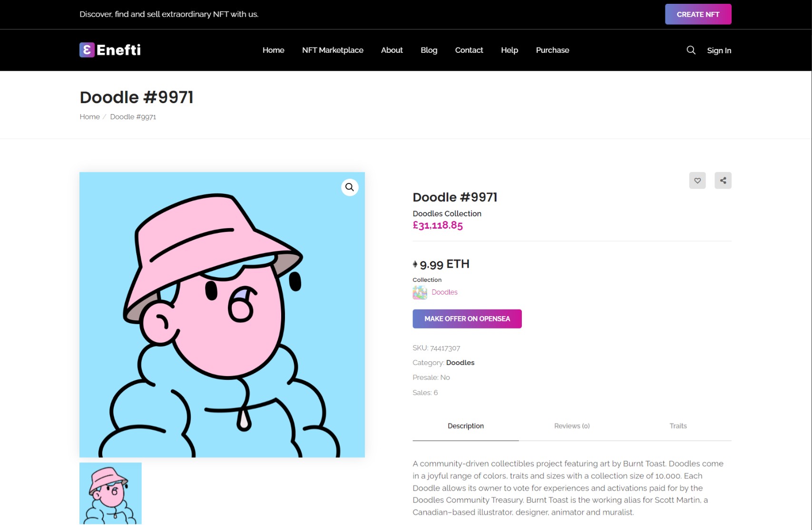Add Doodle #9971 to wishlist heart

[x=697, y=181]
